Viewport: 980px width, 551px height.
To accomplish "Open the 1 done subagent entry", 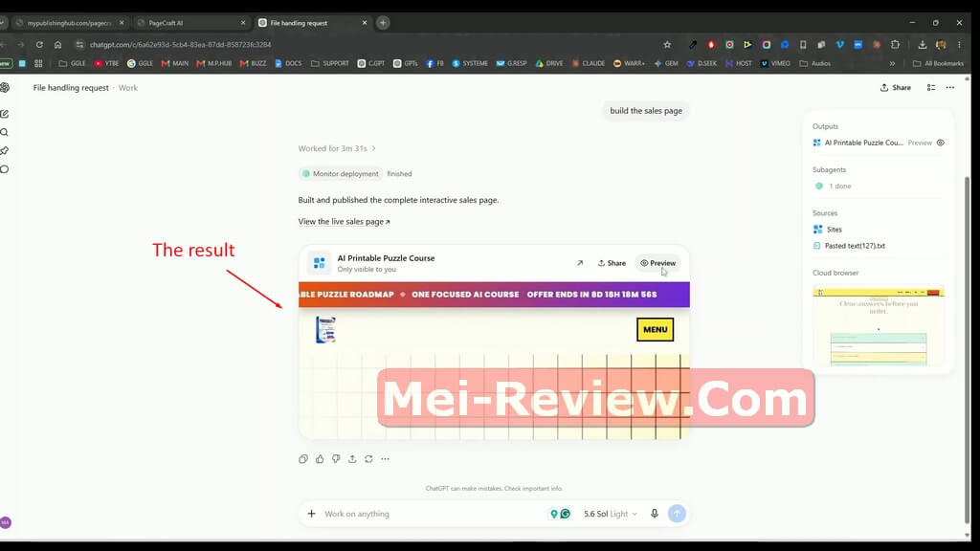I will point(834,187).
